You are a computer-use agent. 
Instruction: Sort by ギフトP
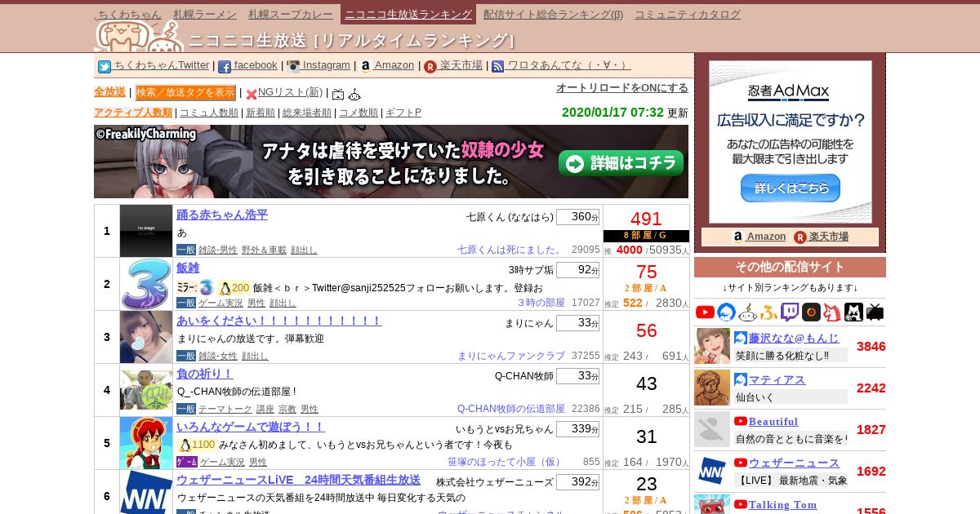tap(403, 113)
